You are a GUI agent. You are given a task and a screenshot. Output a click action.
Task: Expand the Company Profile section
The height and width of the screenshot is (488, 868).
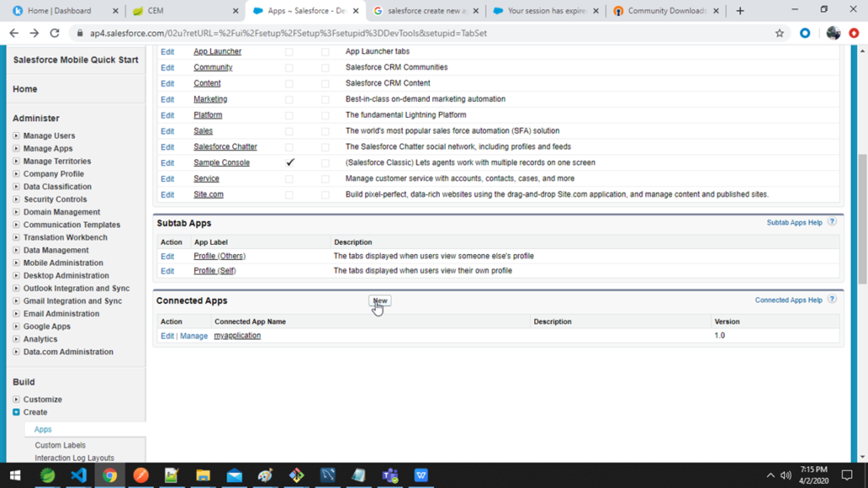click(x=16, y=174)
